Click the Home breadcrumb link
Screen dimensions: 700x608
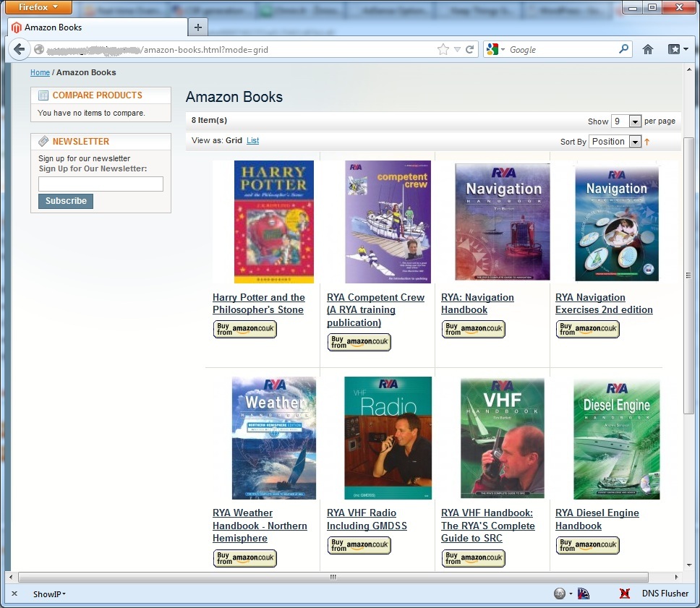point(40,72)
